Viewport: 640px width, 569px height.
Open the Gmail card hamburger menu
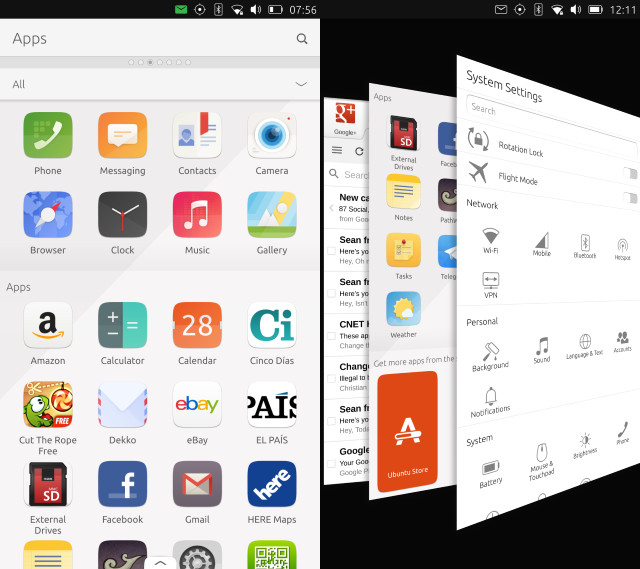coord(337,151)
